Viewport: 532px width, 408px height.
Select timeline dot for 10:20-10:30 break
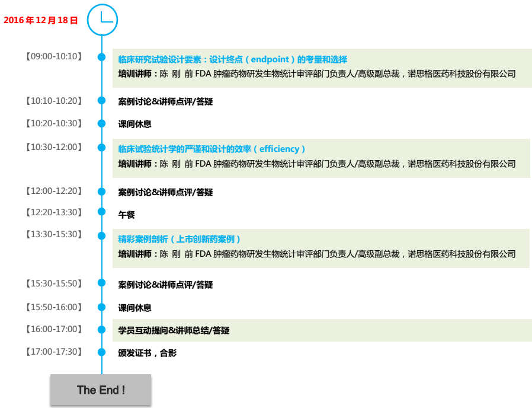coord(101,123)
